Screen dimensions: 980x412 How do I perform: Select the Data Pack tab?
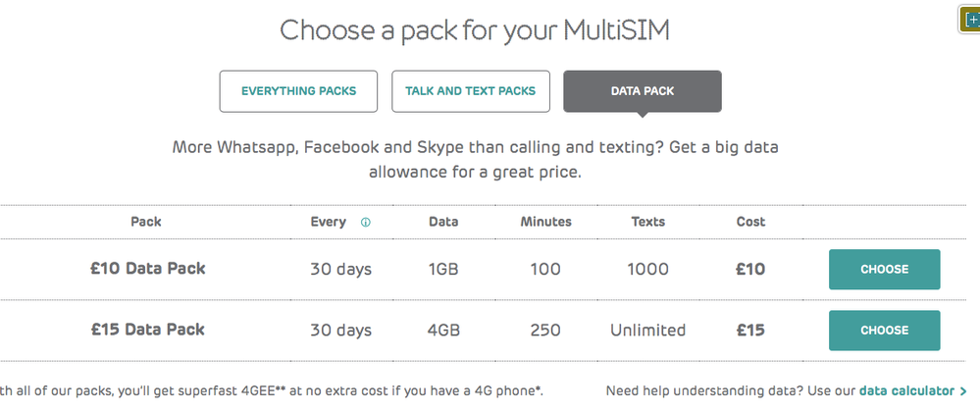coord(643,91)
